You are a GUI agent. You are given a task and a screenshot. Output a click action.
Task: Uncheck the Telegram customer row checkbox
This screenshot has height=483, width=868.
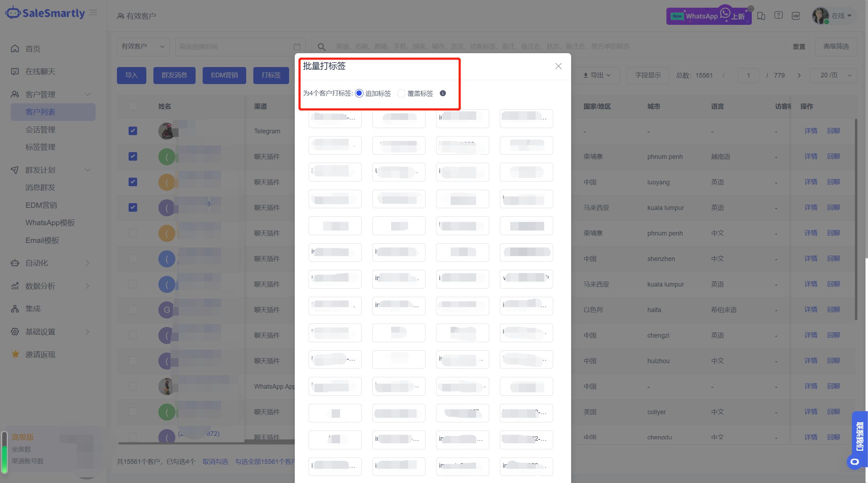click(x=133, y=131)
